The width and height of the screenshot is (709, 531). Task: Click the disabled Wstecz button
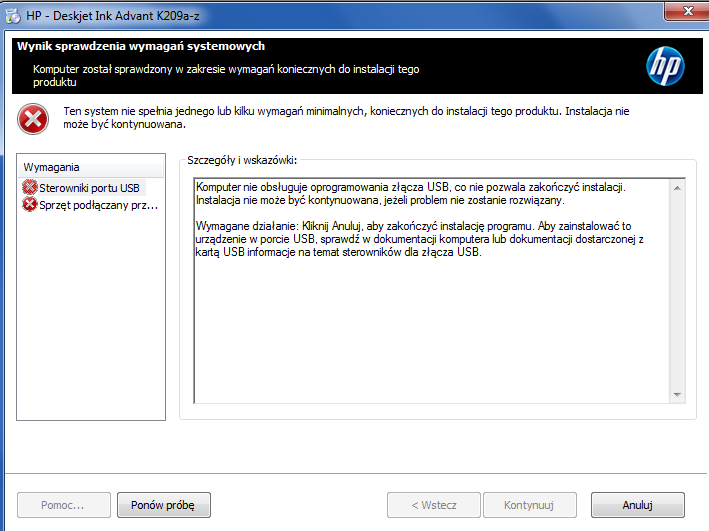pos(434,505)
